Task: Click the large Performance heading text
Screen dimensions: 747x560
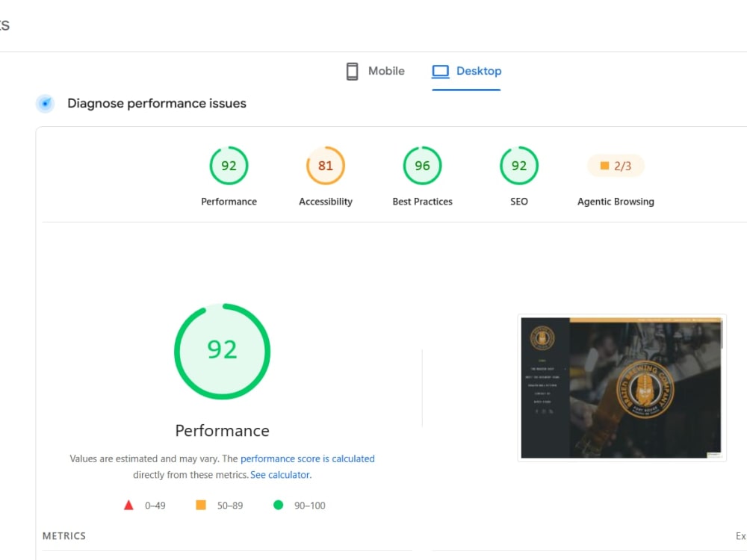Action: pyautogui.click(x=222, y=431)
